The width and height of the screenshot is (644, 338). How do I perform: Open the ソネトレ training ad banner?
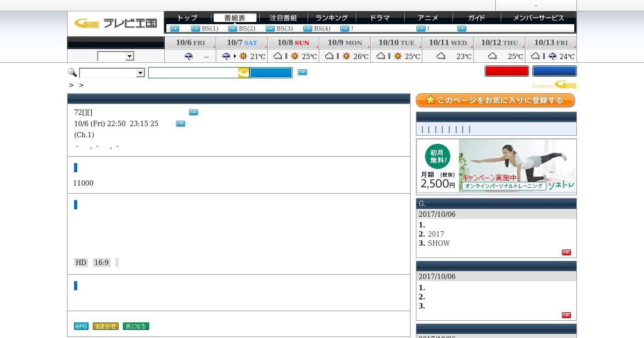click(x=496, y=166)
